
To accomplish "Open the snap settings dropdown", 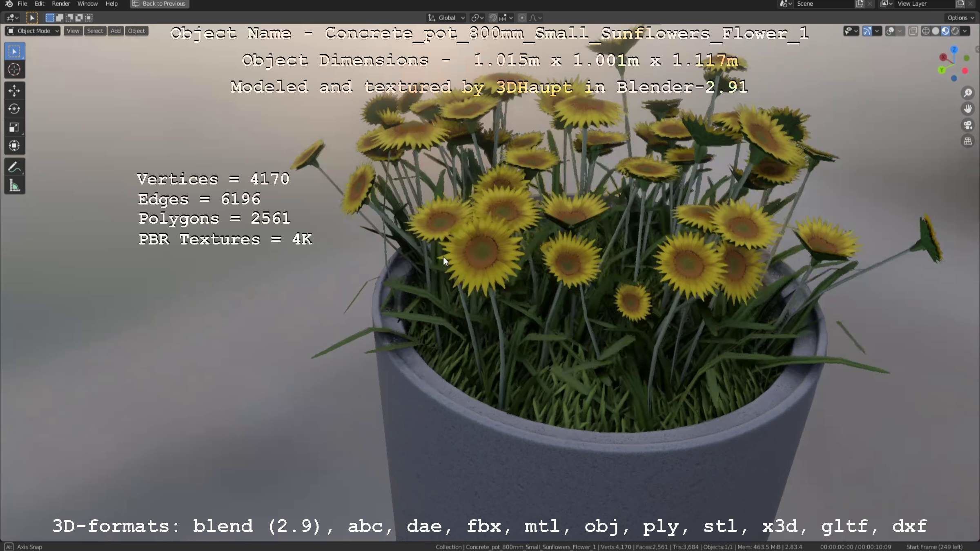I will (x=506, y=18).
